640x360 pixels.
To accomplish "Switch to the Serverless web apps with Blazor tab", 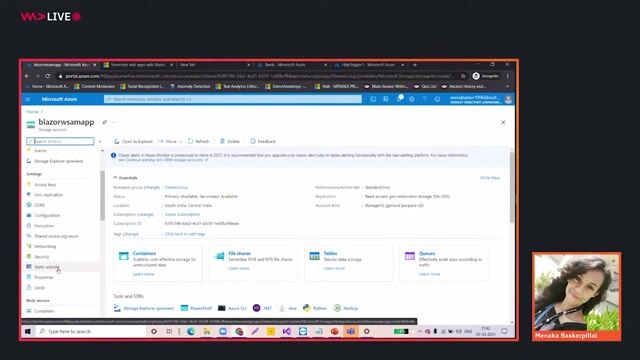I will [x=138, y=65].
